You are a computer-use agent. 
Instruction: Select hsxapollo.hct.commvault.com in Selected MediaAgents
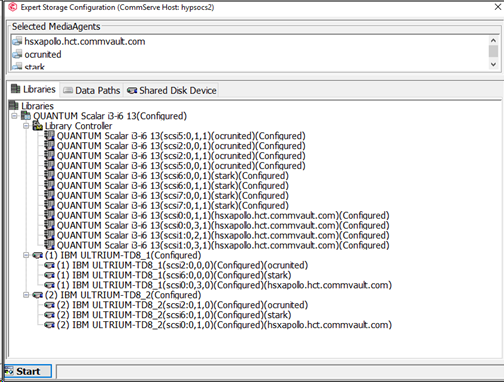pos(85,42)
